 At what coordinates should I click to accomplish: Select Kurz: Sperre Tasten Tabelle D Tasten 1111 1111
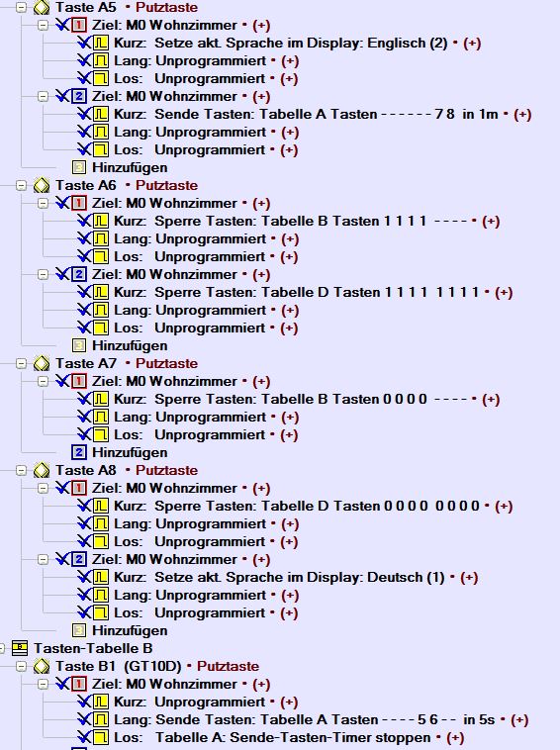(297, 292)
